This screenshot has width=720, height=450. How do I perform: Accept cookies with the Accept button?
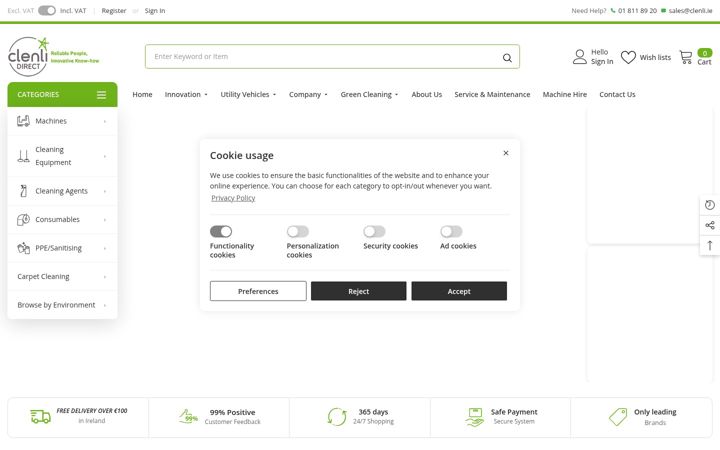tap(459, 291)
